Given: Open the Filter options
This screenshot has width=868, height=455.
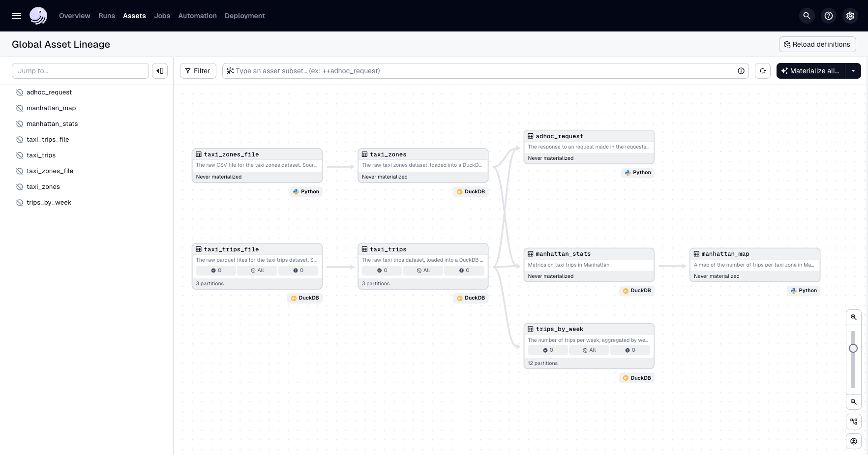Looking at the screenshot, I should click(198, 71).
